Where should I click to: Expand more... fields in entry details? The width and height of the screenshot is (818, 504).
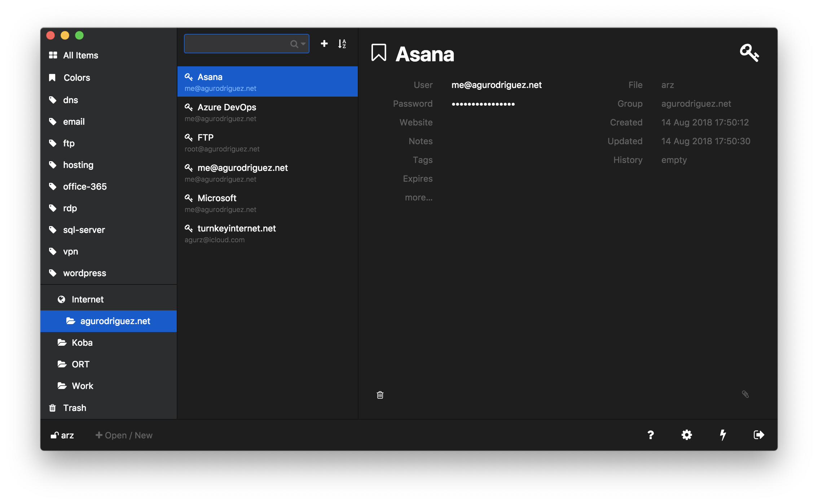(x=418, y=197)
